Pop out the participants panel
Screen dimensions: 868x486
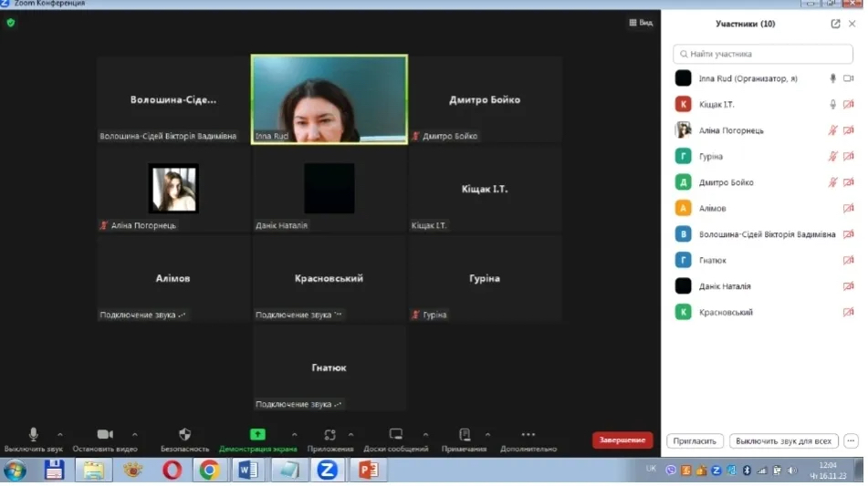click(x=835, y=24)
